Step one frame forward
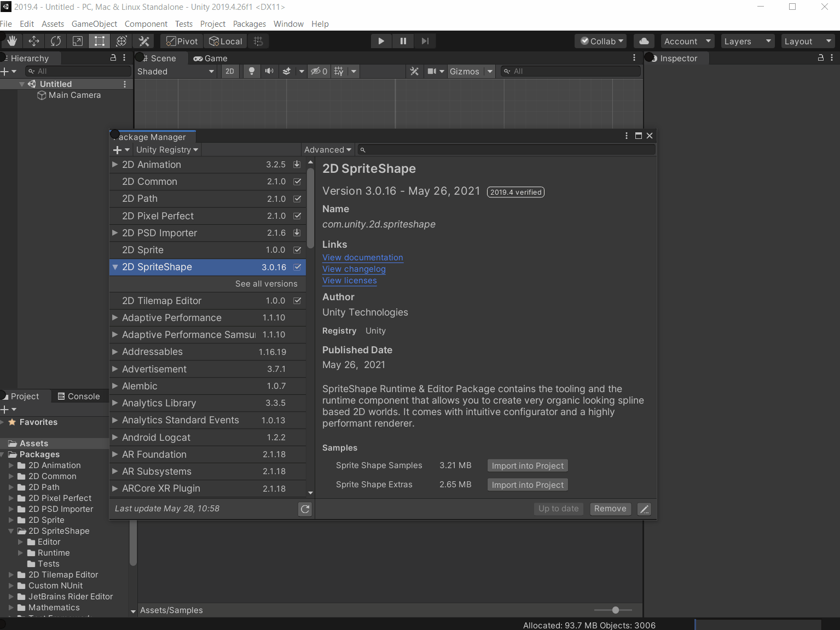 425,41
